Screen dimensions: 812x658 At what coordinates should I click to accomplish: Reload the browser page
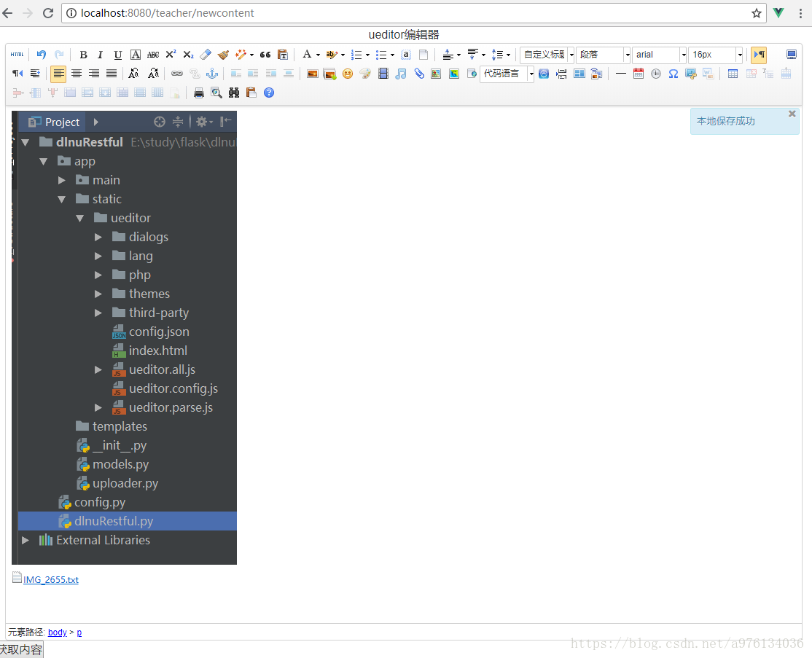[x=48, y=13]
